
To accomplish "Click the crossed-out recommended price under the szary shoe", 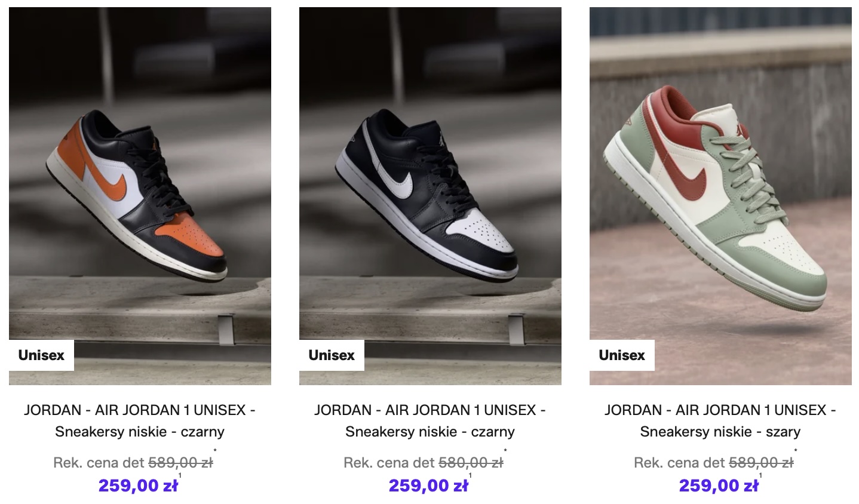I will point(761,463).
